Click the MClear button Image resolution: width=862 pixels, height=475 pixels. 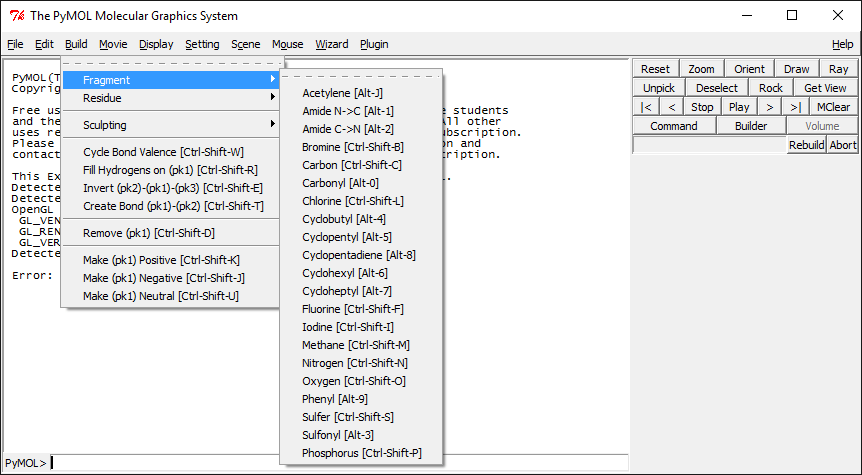pos(833,107)
